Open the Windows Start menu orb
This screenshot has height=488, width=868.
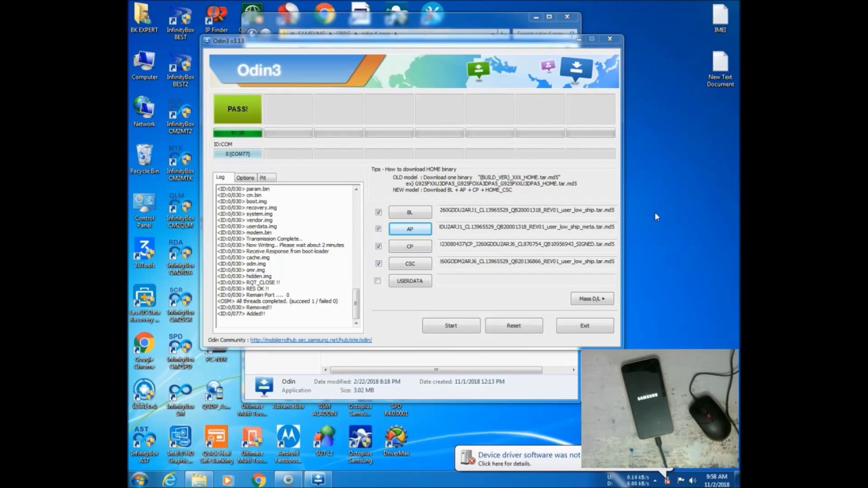(140, 480)
